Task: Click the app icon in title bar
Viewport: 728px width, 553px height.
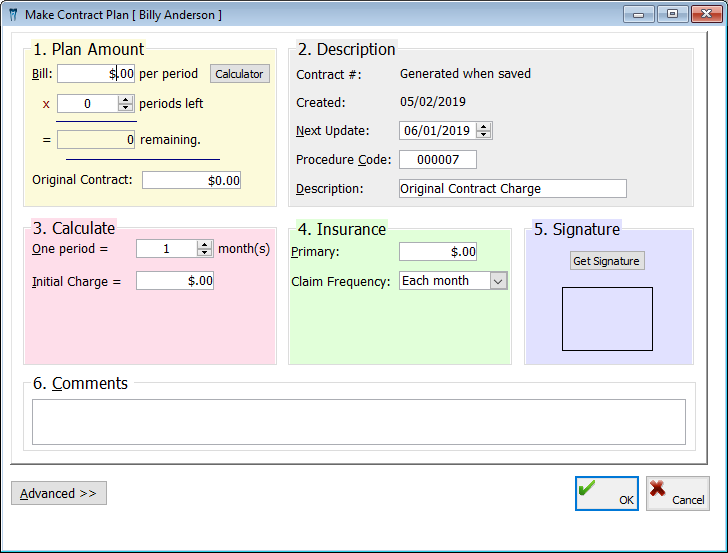Action: click(x=13, y=14)
